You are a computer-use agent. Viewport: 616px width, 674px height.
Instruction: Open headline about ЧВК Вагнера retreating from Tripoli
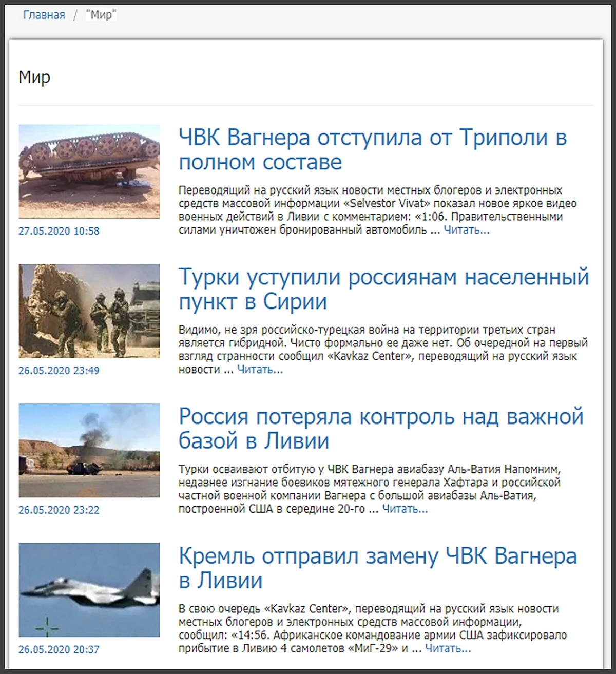[372, 149]
